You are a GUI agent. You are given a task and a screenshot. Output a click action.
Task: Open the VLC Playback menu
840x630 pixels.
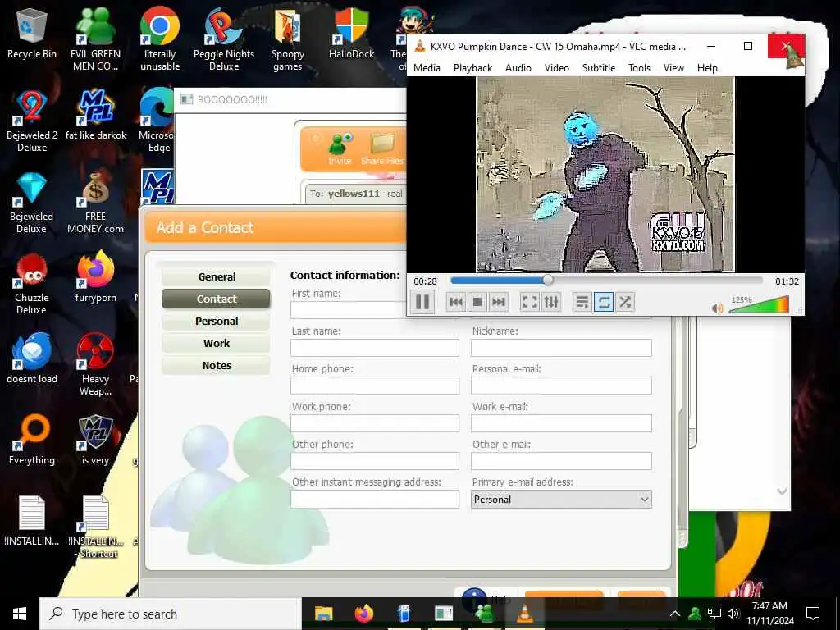(472, 68)
